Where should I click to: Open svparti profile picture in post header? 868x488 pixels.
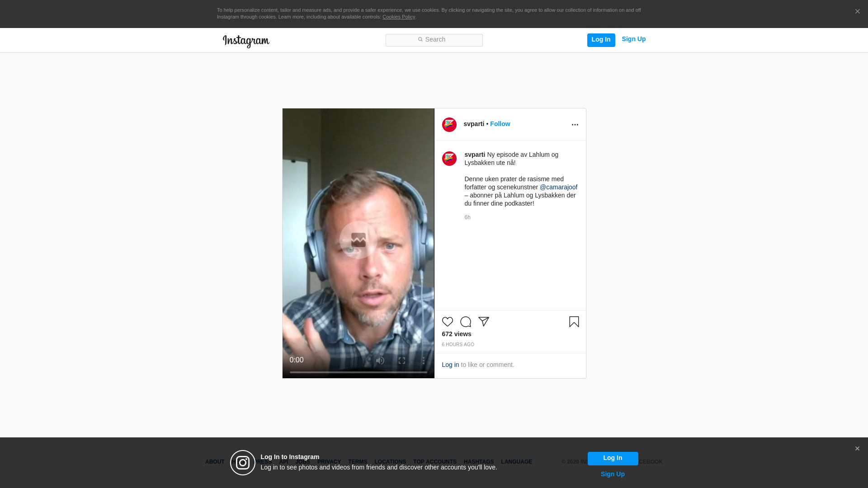tap(449, 125)
